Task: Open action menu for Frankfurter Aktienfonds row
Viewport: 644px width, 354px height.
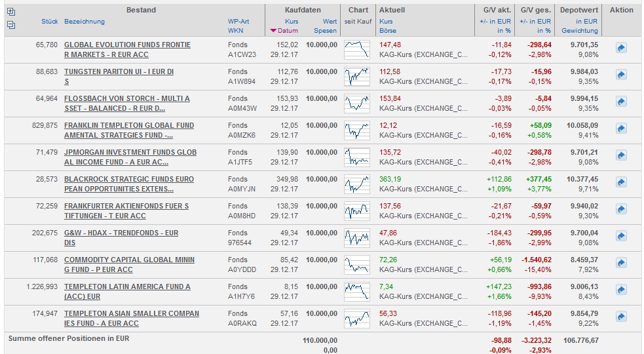Action: click(621, 209)
